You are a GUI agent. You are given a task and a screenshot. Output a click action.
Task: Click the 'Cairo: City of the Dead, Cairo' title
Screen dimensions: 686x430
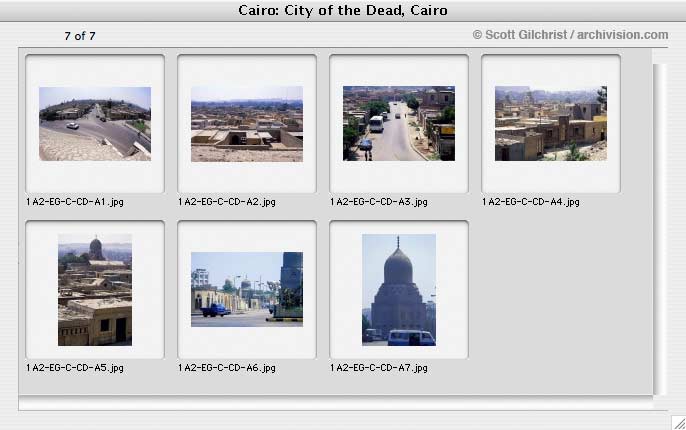click(343, 10)
